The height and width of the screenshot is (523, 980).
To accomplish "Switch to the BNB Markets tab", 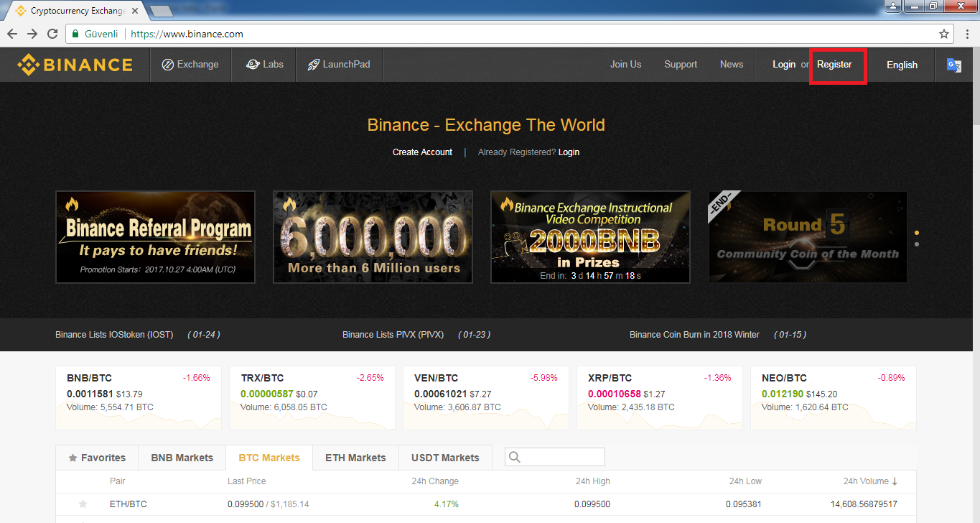I will click(x=182, y=458).
